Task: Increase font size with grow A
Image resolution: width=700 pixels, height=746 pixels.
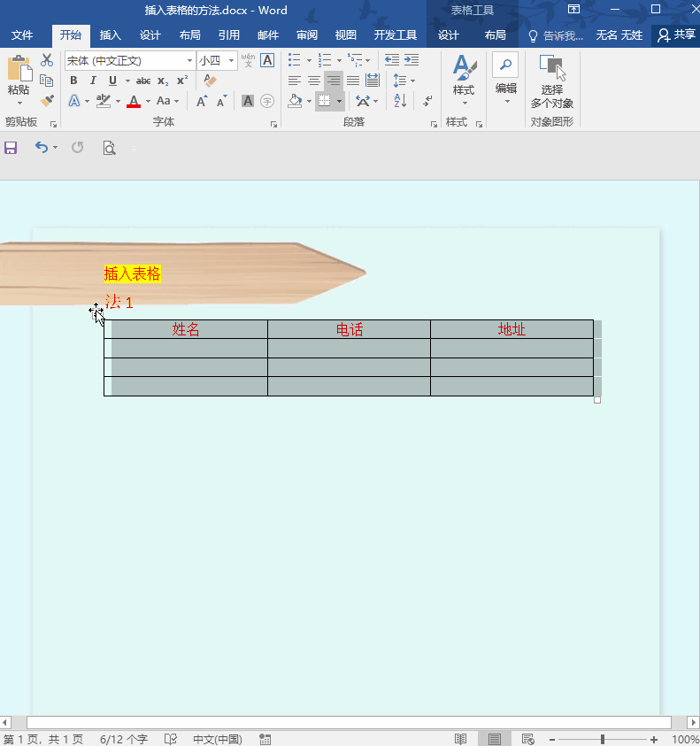Action: pos(202,101)
